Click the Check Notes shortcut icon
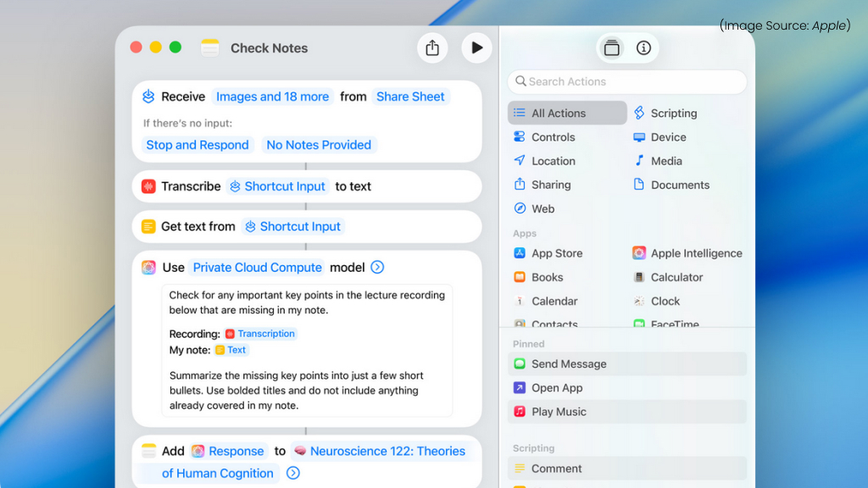The width and height of the screenshot is (868, 488). coord(210,48)
